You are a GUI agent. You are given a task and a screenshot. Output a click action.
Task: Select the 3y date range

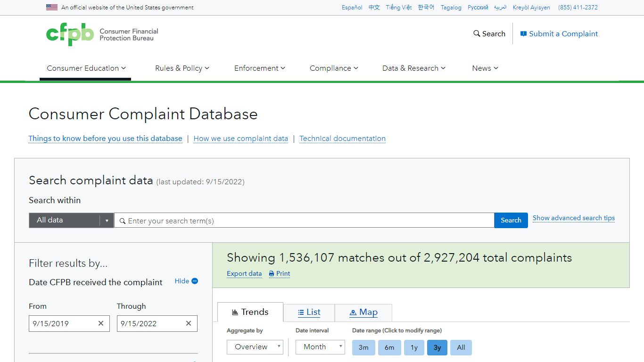click(438, 347)
